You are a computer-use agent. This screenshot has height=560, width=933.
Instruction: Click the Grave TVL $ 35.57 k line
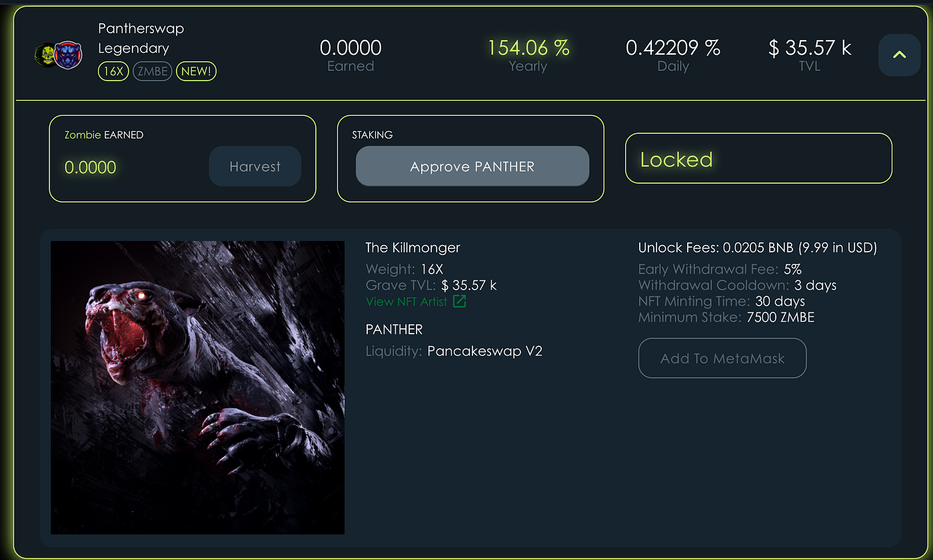tap(431, 285)
